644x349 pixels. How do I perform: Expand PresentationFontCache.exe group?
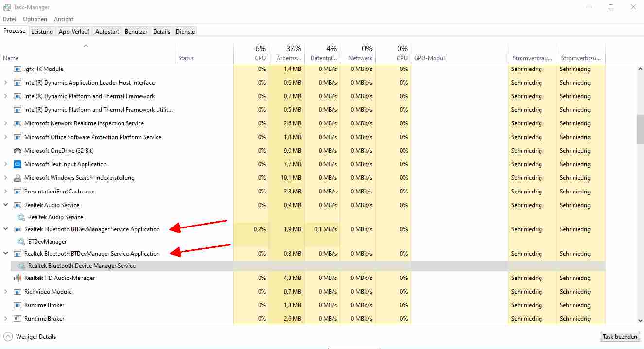(x=6, y=192)
